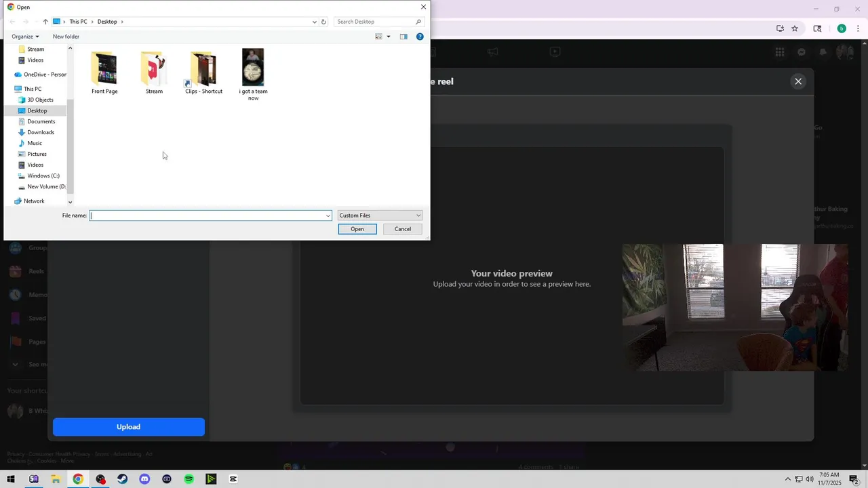Viewport: 868px width, 488px height.
Task: Open the notifications action center
Action: point(854,479)
